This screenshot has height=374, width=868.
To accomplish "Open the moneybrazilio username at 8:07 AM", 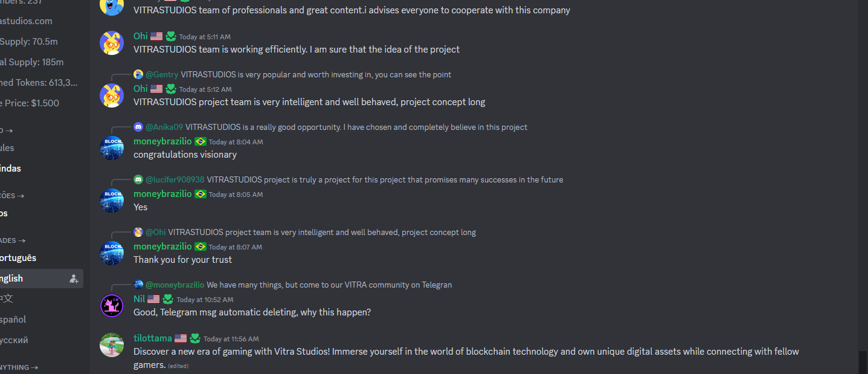I will [162, 247].
